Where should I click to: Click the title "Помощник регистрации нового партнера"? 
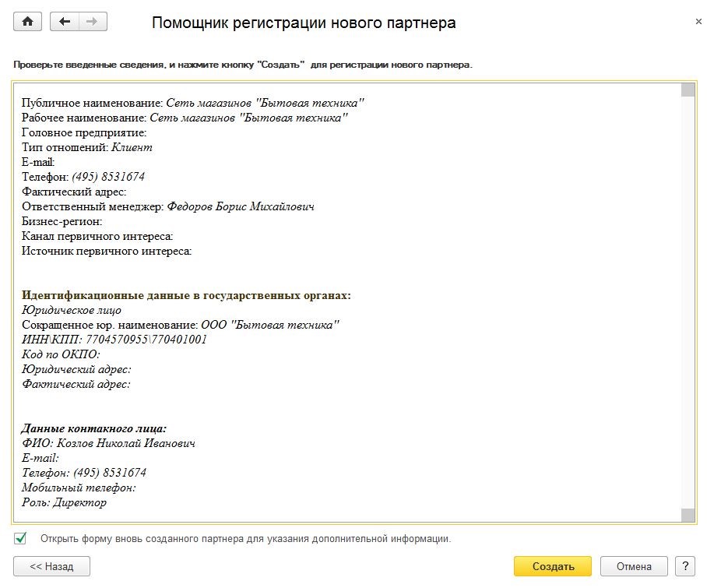point(304,23)
